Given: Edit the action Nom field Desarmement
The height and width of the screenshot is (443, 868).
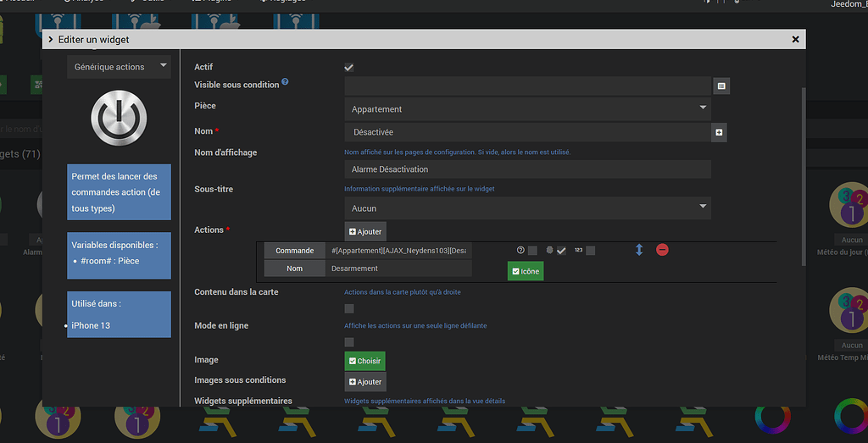Looking at the screenshot, I should (398, 269).
